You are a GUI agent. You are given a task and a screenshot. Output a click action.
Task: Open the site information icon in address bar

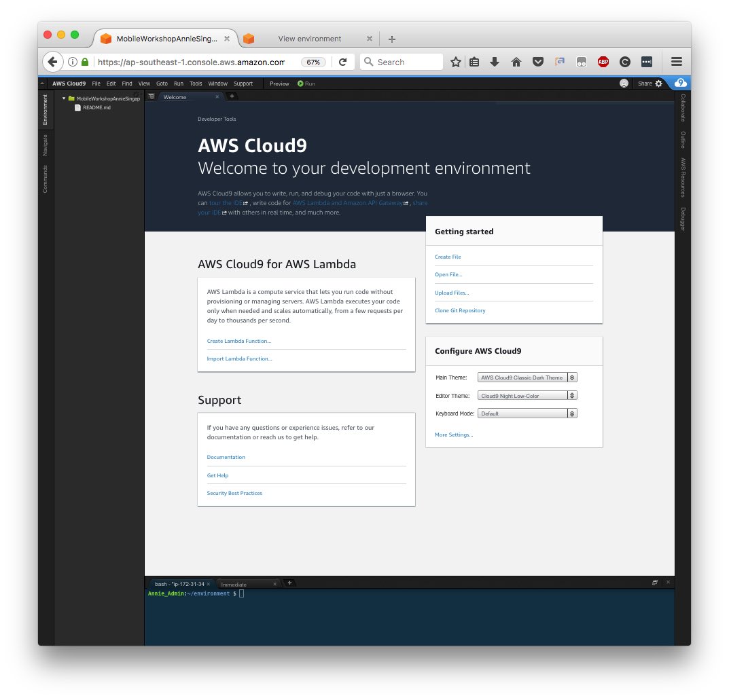[x=73, y=62]
